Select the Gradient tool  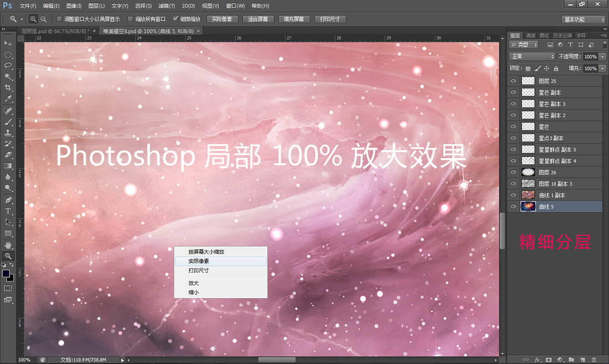pos(8,166)
